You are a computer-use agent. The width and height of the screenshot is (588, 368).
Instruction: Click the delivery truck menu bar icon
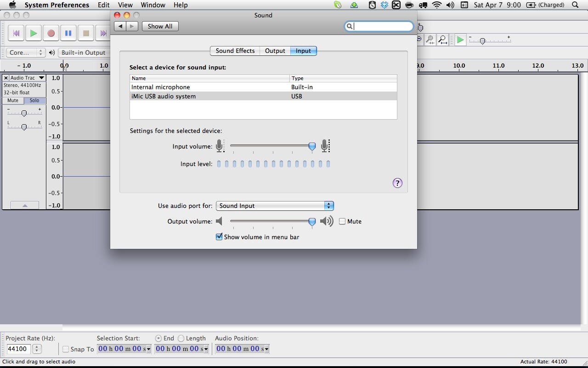coord(423,5)
